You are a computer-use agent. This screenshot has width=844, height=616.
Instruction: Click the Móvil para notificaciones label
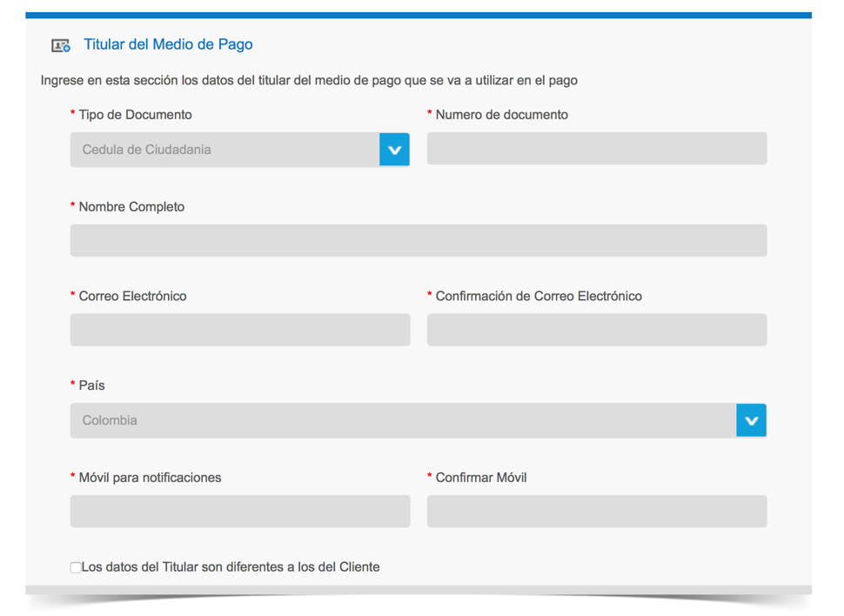[x=150, y=478]
